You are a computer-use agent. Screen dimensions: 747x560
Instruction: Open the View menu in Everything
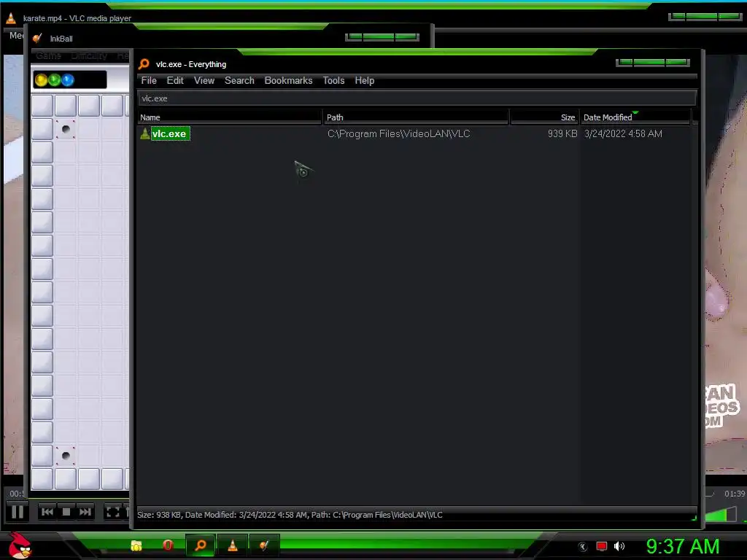coord(204,80)
